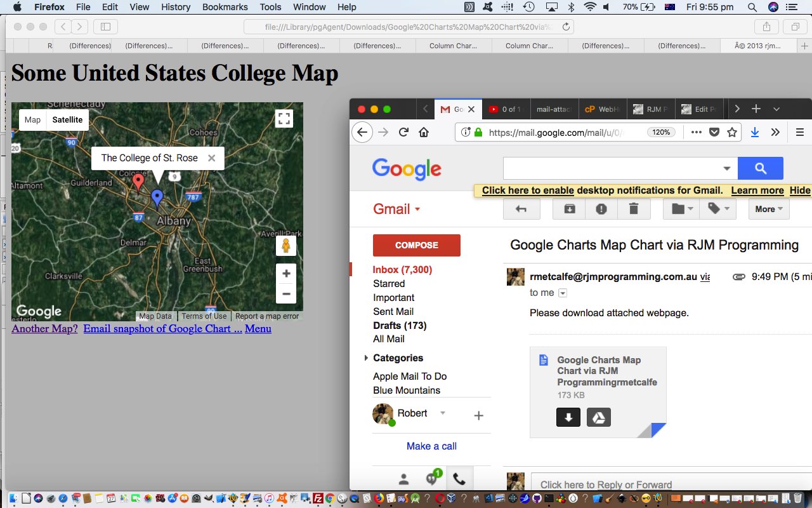
Task: Open Spotlight search in menu bar
Action: tap(752, 7)
